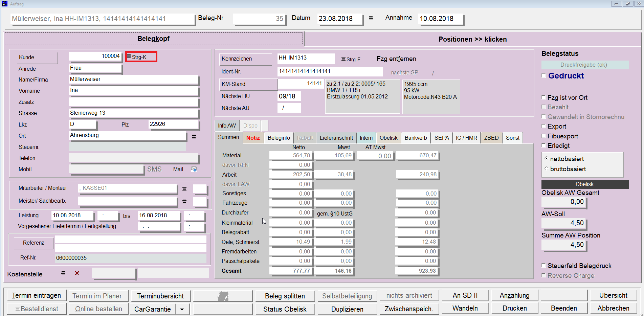Open the SEPA tab
This screenshot has height=316, width=644.
click(x=442, y=138)
